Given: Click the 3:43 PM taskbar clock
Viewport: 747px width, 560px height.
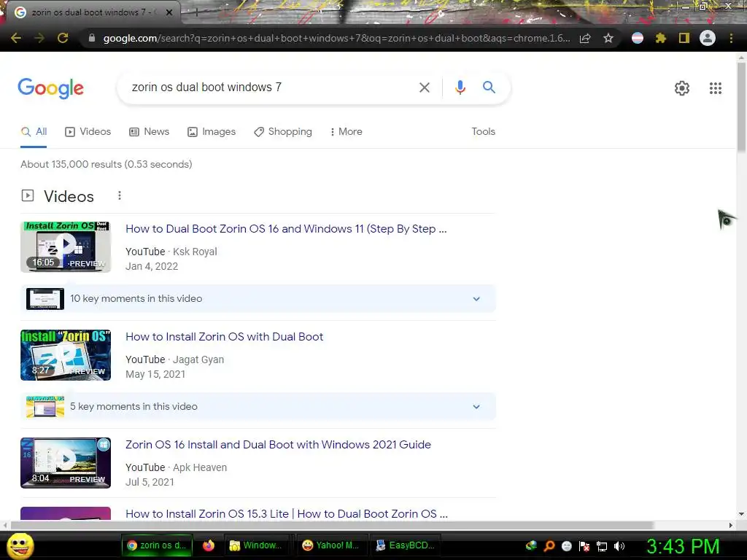Looking at the screenshot, I should (x=683, y=546).
